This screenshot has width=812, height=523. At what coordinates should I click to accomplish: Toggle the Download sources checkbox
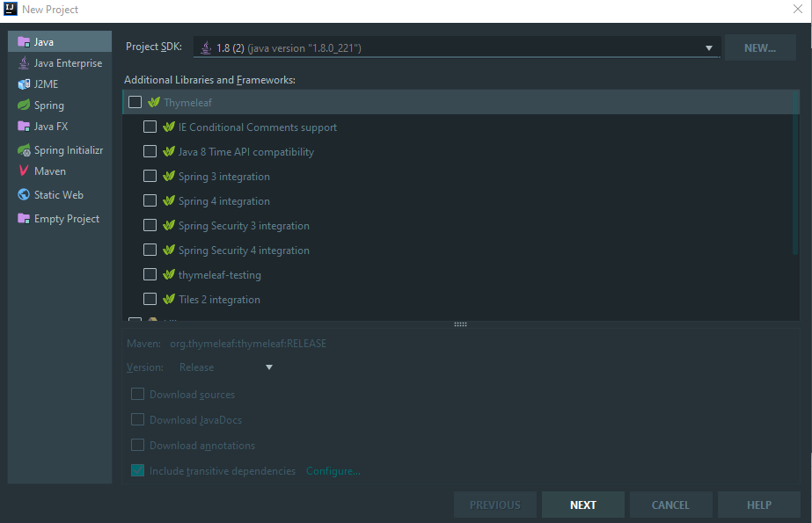point(137,394)
